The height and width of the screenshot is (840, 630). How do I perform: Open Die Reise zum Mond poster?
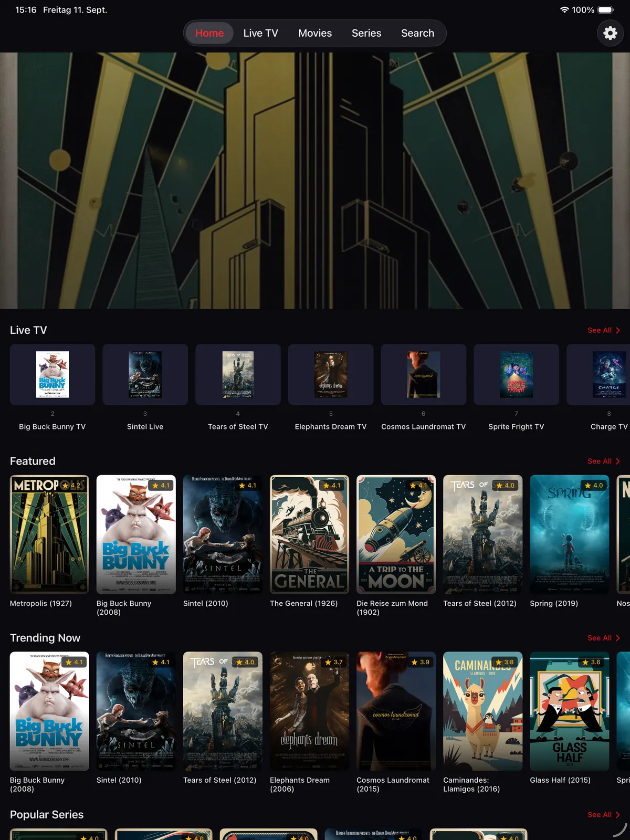(x=396, y=534)
